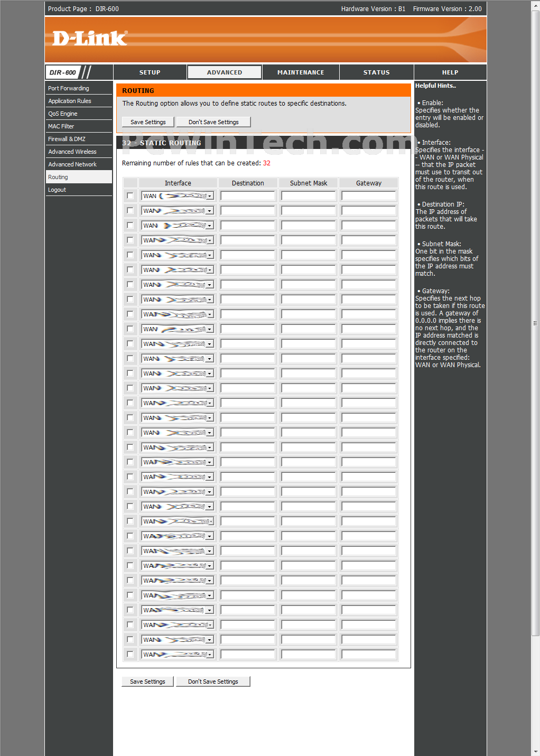The width and height of the screenshot is (540, 756).
Task: Click the D-Link logo in the banner
Action: click(x=90, y=38)
